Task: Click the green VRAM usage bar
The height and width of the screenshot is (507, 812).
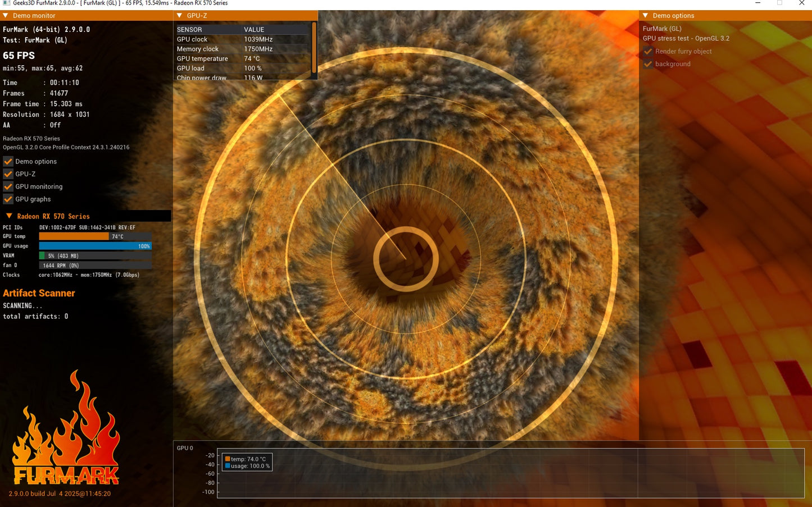Action: click(x=42, y=255)
